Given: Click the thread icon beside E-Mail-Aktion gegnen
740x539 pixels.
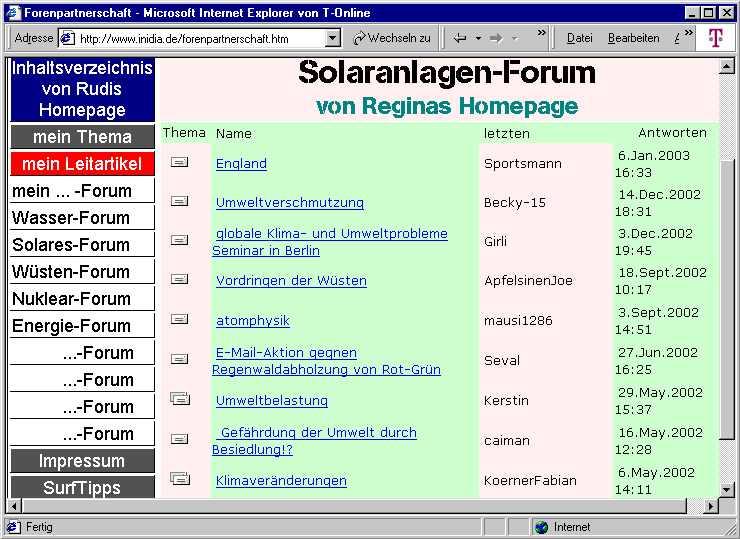Looking at the screenshot, I should (179, 359).
